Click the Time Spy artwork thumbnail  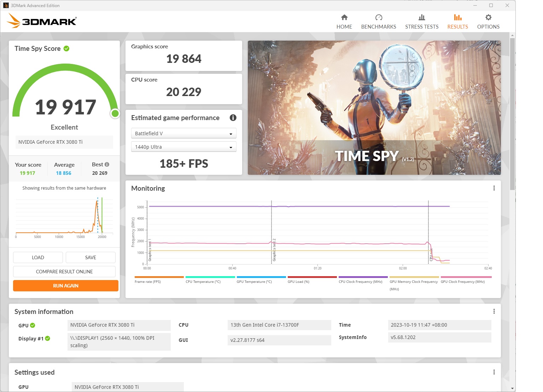(x=374, y=108)
